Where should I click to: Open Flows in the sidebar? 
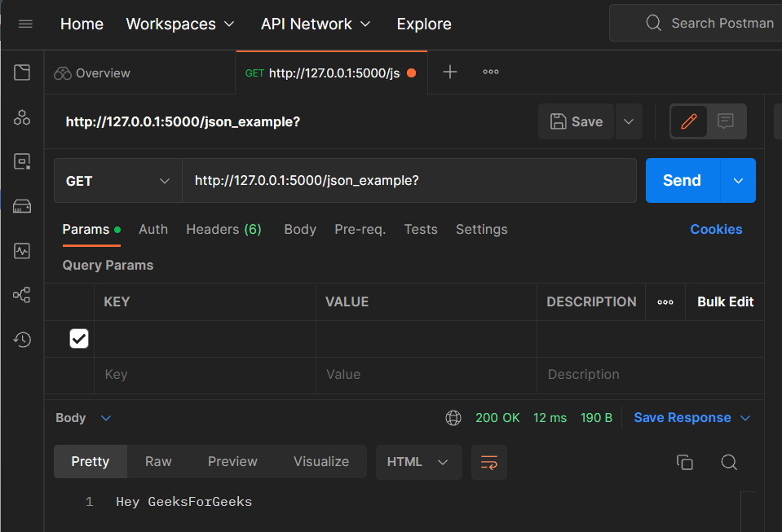coord(22,295)
